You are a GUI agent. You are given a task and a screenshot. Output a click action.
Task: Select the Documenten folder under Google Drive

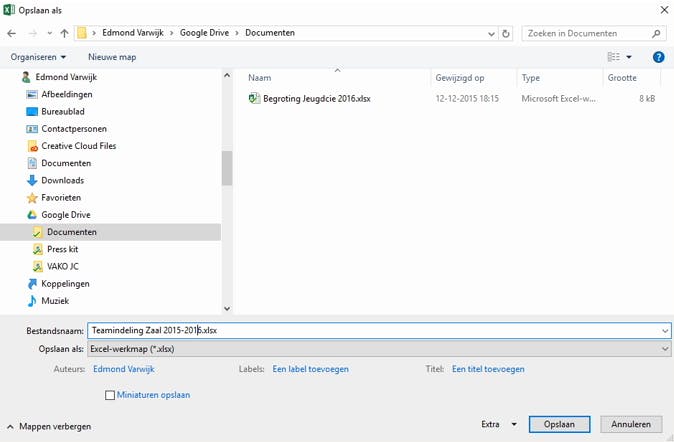[110, 232]
